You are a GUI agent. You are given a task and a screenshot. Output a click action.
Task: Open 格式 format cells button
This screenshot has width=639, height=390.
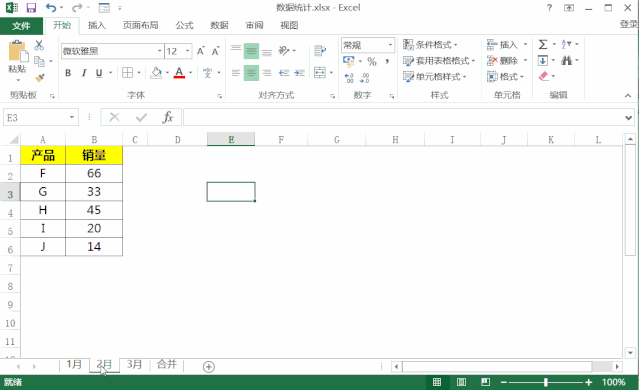[505, 77]
